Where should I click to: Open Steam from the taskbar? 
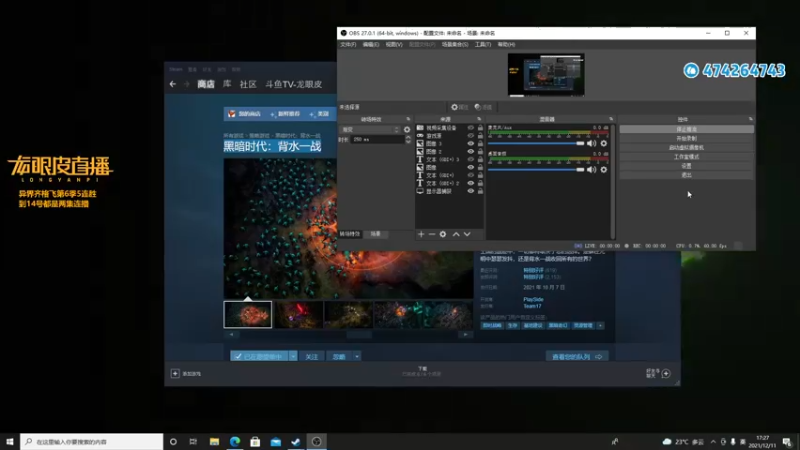[x=295, y=441]
